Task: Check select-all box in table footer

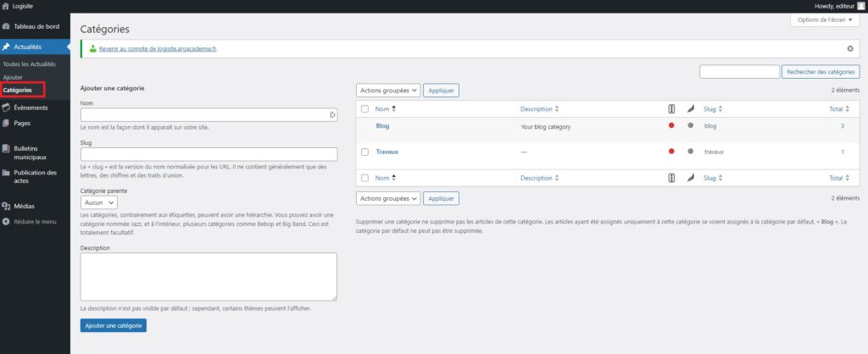Action: [364, 178]
